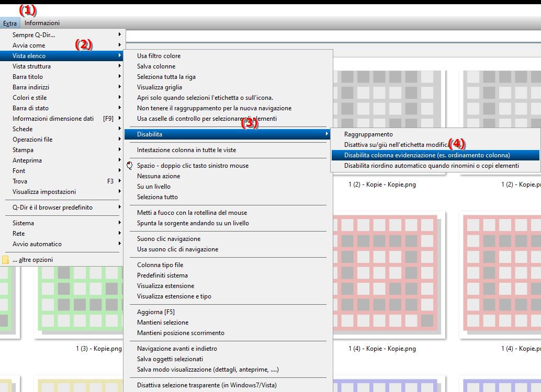541x392 pixels.
Task: Open the Colori e stile submenu
Action: 62,98
